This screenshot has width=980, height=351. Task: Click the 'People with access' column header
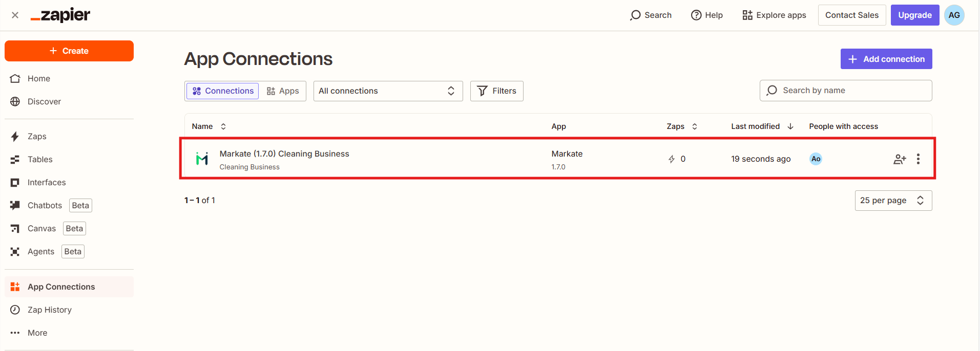point(844,126)
